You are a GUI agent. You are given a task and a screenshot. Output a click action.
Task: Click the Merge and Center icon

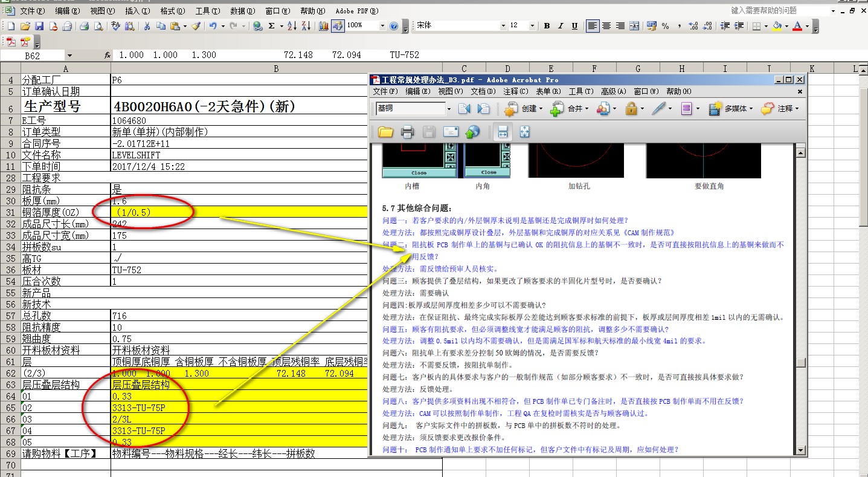(x=634, y=26)
